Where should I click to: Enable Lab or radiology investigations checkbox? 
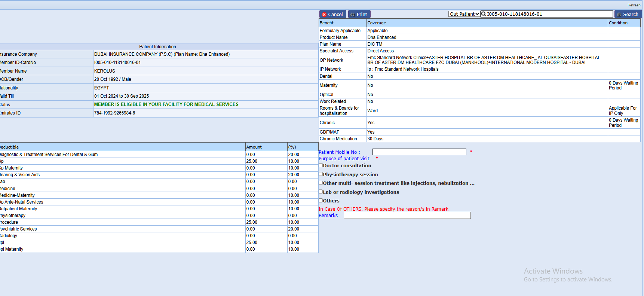pos(321,192)
